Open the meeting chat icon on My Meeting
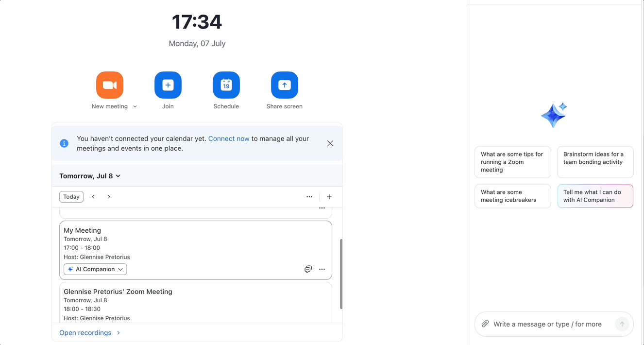 click(308, 269)
